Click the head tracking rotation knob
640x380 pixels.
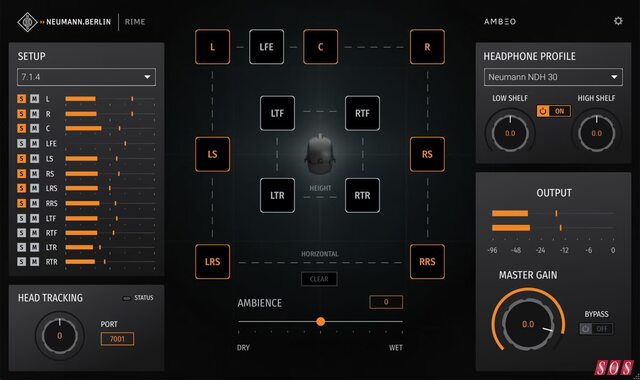pos(60,336)
